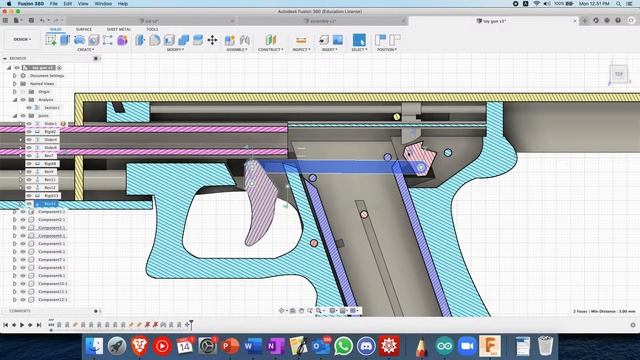The image size is (640, 360).
Task: Toggle visibility of Component1:1
Action: click(23, 212)
